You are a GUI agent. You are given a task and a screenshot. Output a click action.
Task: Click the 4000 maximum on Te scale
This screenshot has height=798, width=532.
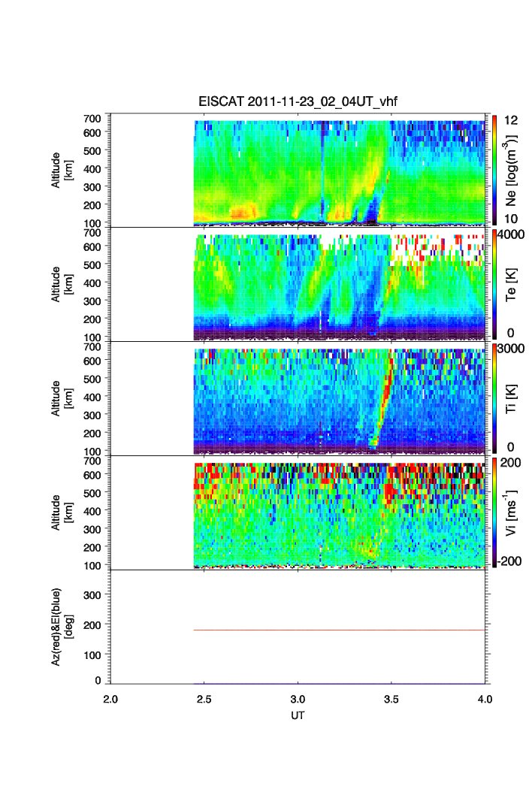tap(511, 234)
